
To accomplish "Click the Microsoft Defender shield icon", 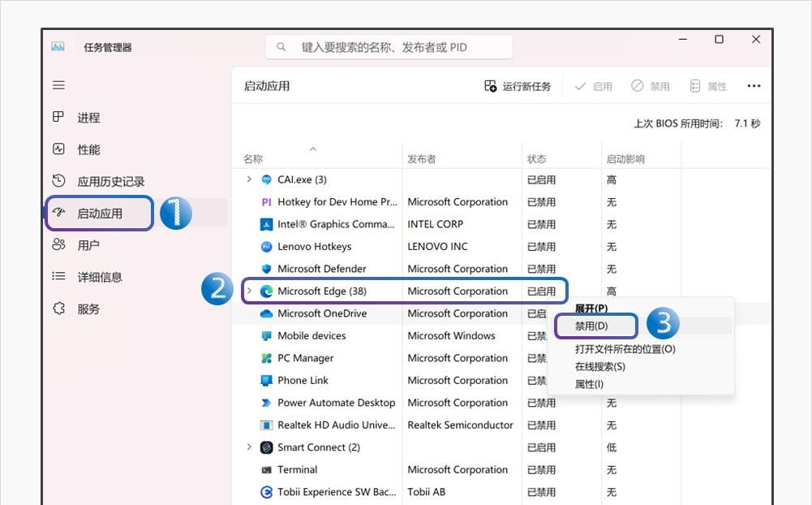I will [x=266, y=269].
